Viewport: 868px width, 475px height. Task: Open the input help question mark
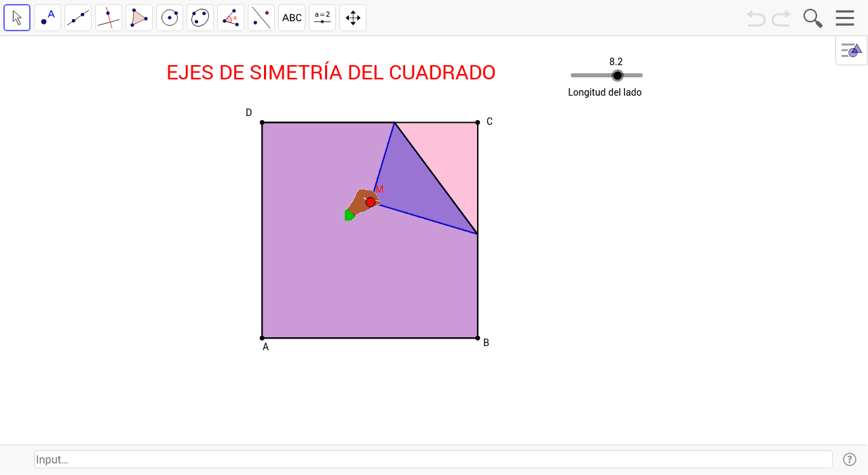point(849,459)
